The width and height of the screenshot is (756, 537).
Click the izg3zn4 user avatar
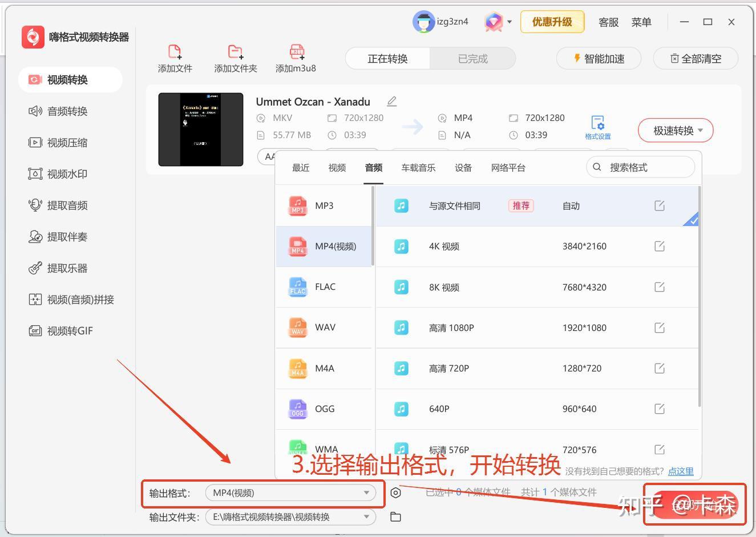click(x=423, y=22)
